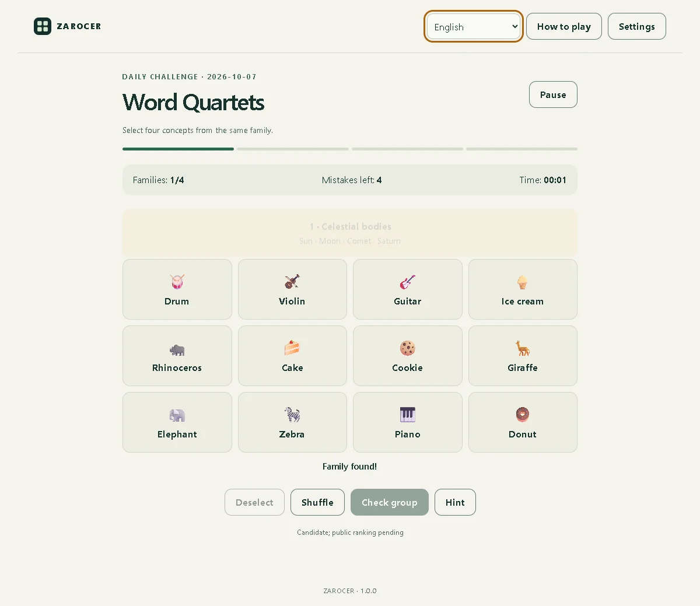700x606 pixels.
Task: Choose the Guitar tile icon
Action: click(x=407, y=282)
